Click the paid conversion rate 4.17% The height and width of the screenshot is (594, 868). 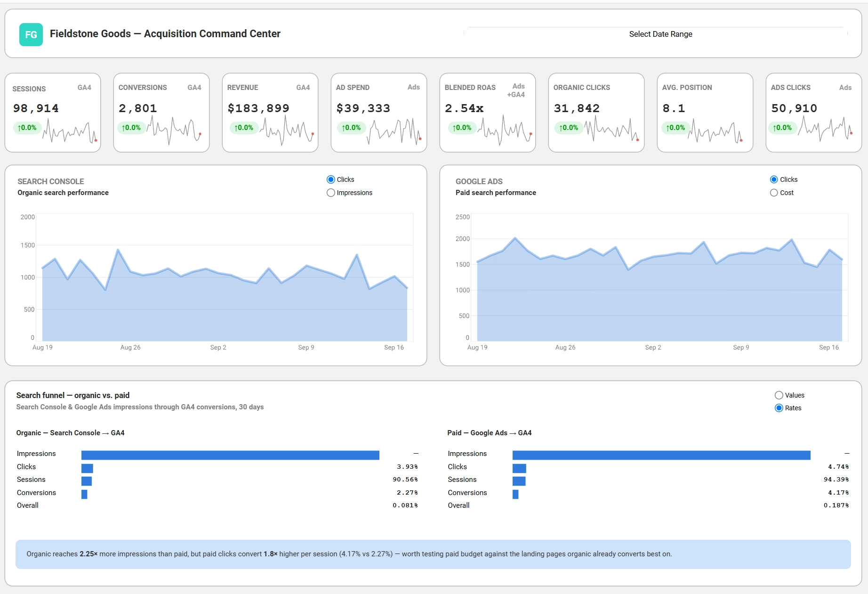[838, 493]
